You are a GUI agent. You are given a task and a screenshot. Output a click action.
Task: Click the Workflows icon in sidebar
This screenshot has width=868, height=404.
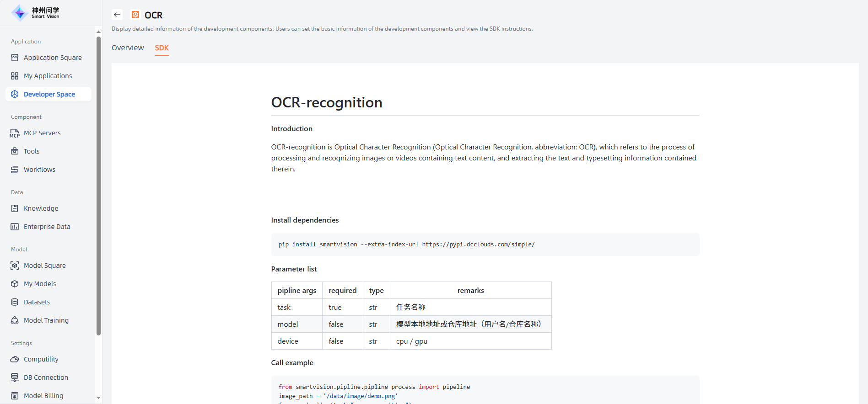pyautogui.click(x=15, y=170)
